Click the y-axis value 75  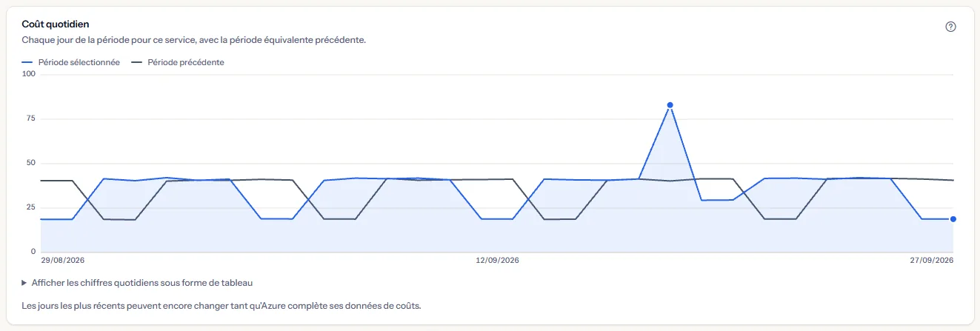[x=31, y=118]
